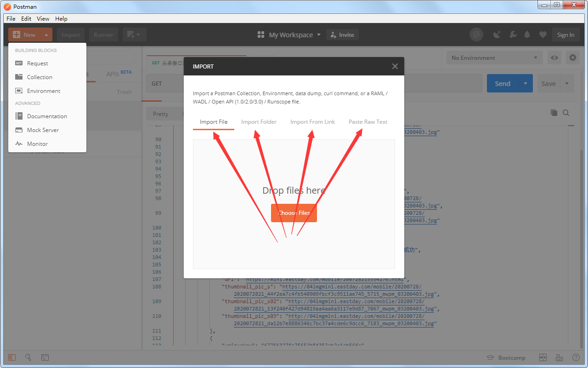Switch to Import Folder tab
588x368 pixels.
(259, 122)
